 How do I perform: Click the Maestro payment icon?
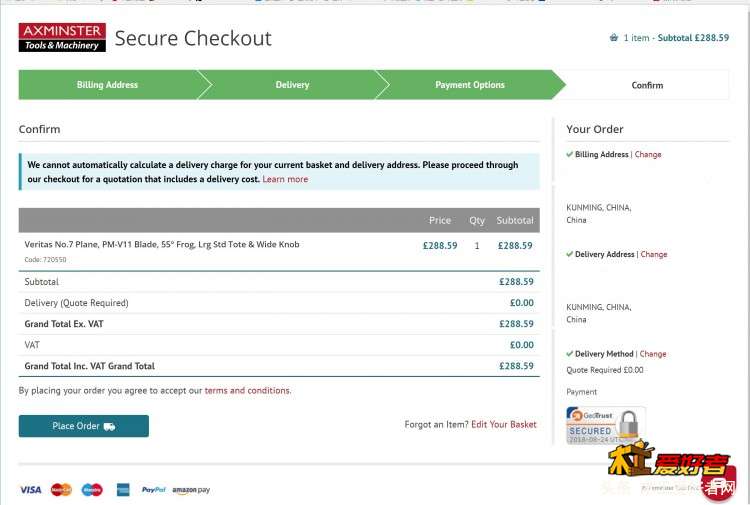pyautogui.click(x=92, y=490)
